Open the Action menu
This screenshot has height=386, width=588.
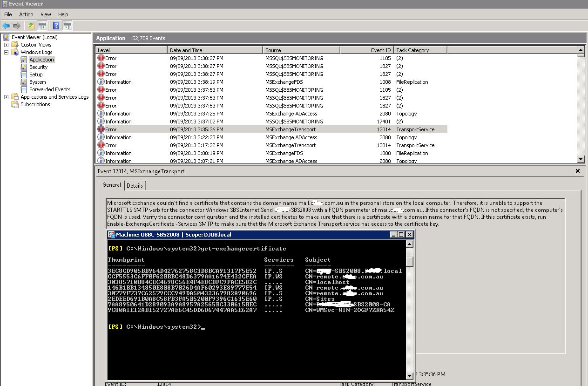26,14
